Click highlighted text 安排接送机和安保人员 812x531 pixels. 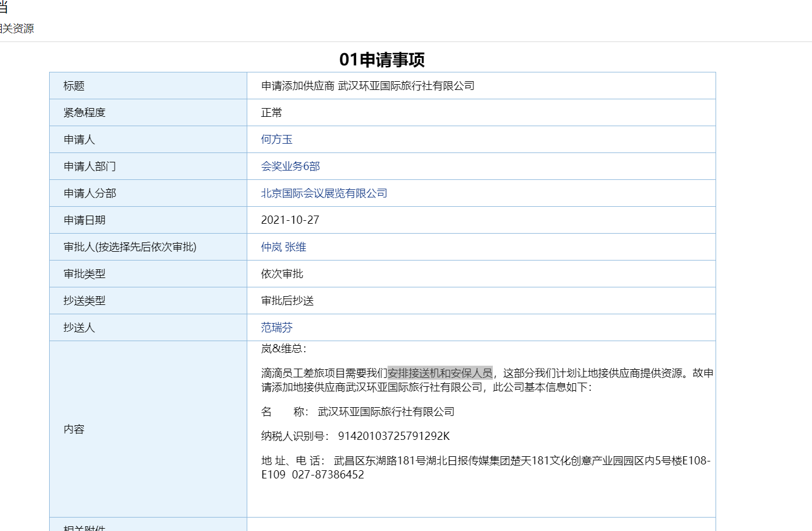440,373
